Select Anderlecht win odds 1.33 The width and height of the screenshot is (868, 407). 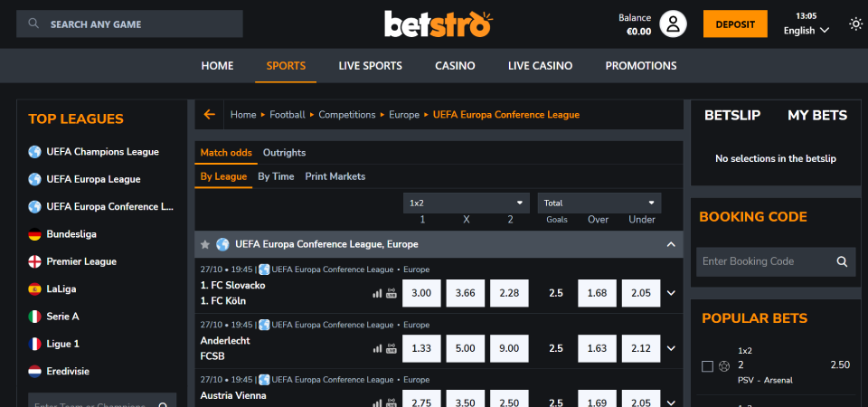coord(421,348)
